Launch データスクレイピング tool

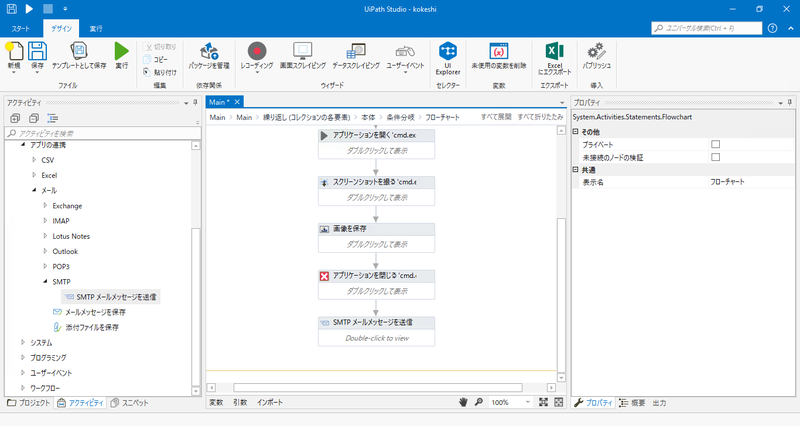coord(356,52)
